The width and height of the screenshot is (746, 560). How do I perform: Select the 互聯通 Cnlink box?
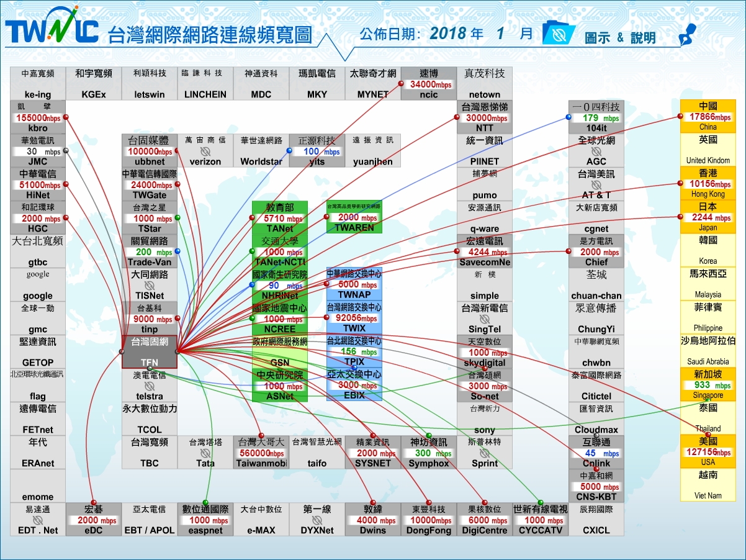(x=596, y=452)
